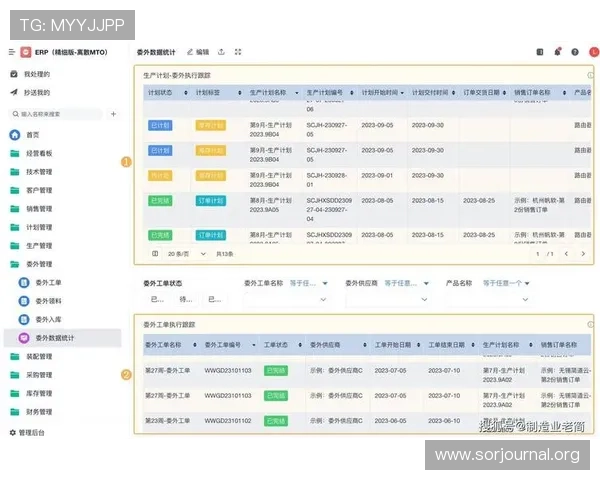Open the help question mark icon
This screenshot has width=600, height=480.
575,52
